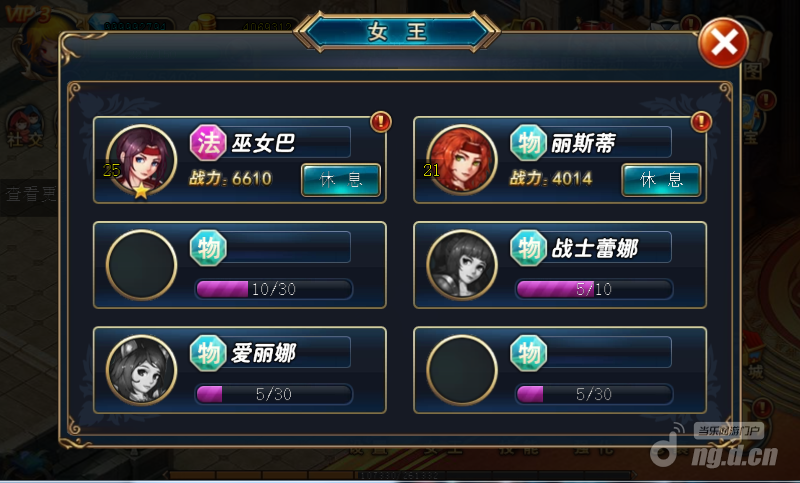Click the 物 icon beside 战士蕾娜

529,248
